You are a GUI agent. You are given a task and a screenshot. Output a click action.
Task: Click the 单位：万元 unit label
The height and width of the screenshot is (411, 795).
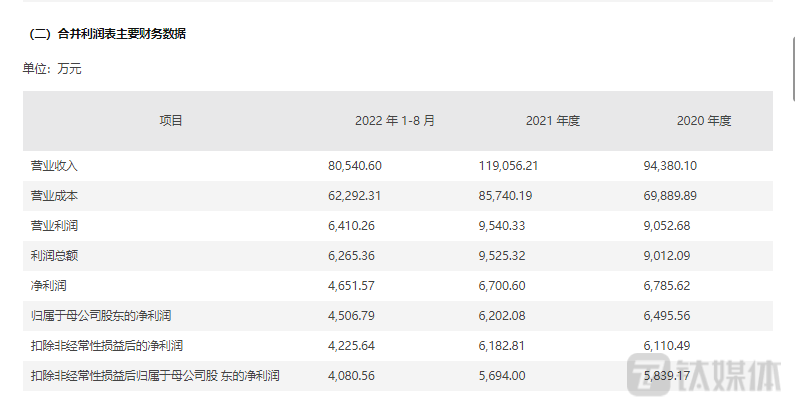pyautogui.click(x=52, y=70)
